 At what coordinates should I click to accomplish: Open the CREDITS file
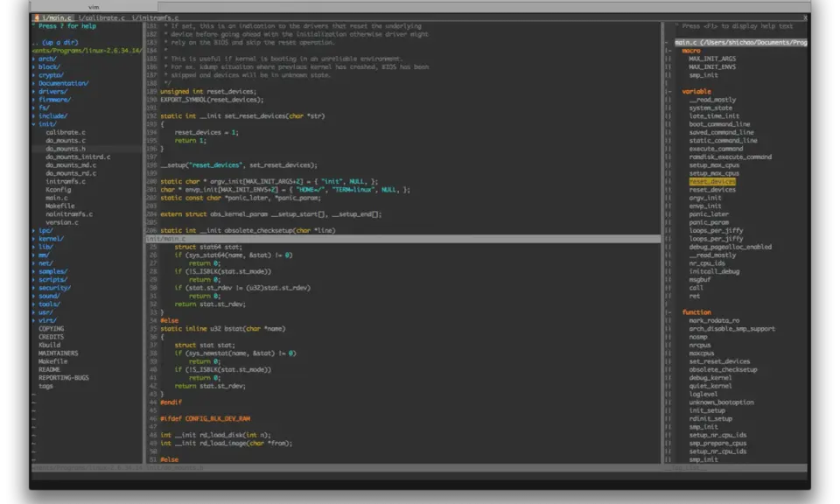pyautogui.click(x=51, y=337)
